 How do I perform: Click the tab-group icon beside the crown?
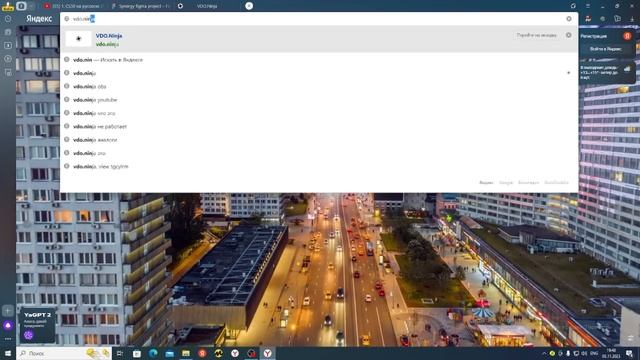click(21, 6)
